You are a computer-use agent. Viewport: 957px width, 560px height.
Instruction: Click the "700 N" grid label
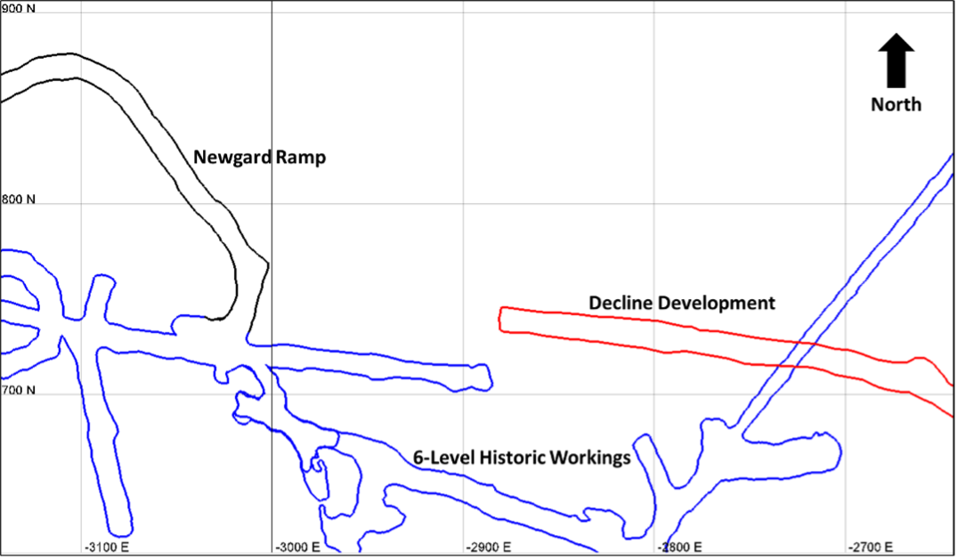point(19,390)
